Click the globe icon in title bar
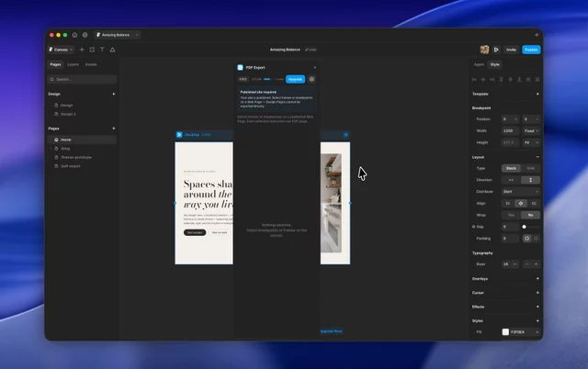 (85, 35)
